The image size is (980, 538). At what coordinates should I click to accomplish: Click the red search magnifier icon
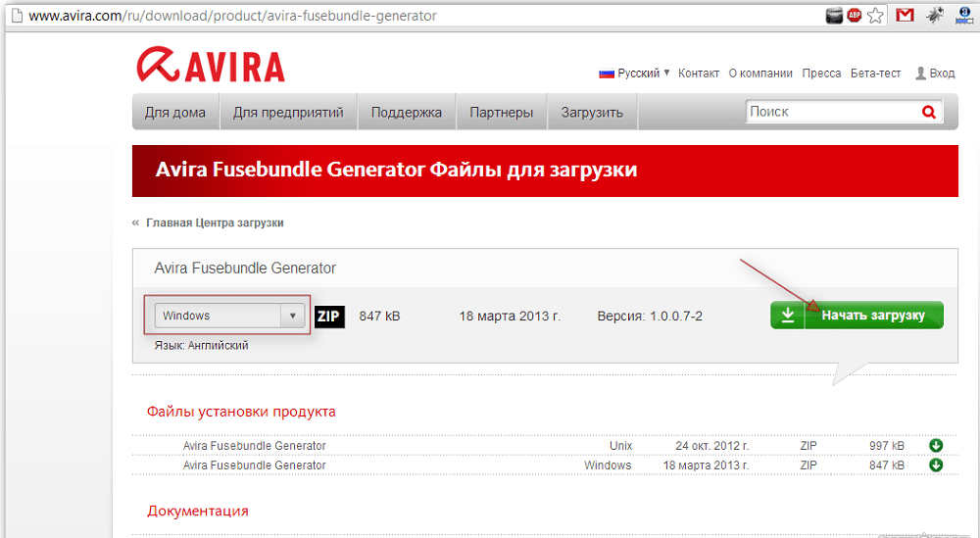[929, 113]
